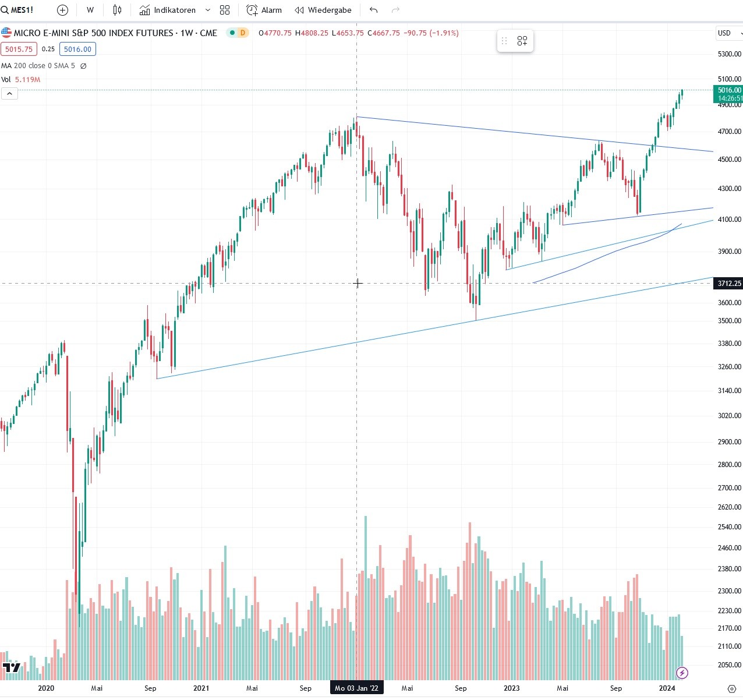Screen dimensions: 743x700
Task: Click the floating toolbar's add-layout icon
Action: [522, 41]
